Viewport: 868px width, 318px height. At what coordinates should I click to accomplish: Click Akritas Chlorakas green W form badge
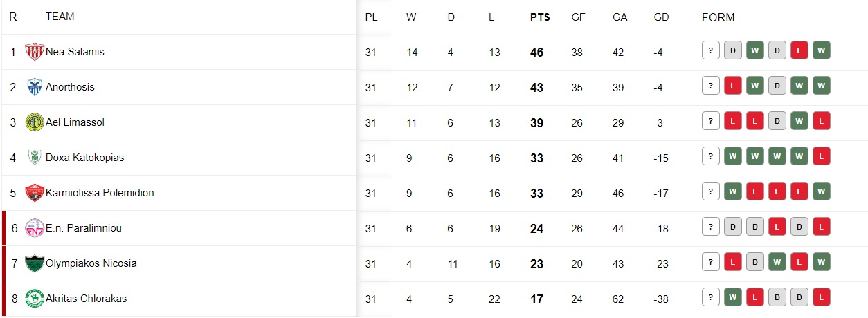pyautogui.click(x=733, y=297)
